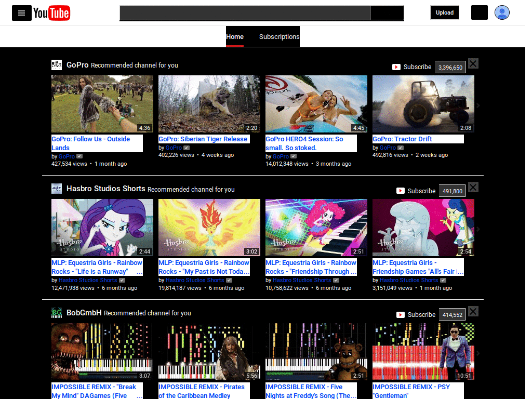Click the black notifications button beside Upload
Image resolution: width=532 pixels, height=399 pixels.
tap(479, 12)
